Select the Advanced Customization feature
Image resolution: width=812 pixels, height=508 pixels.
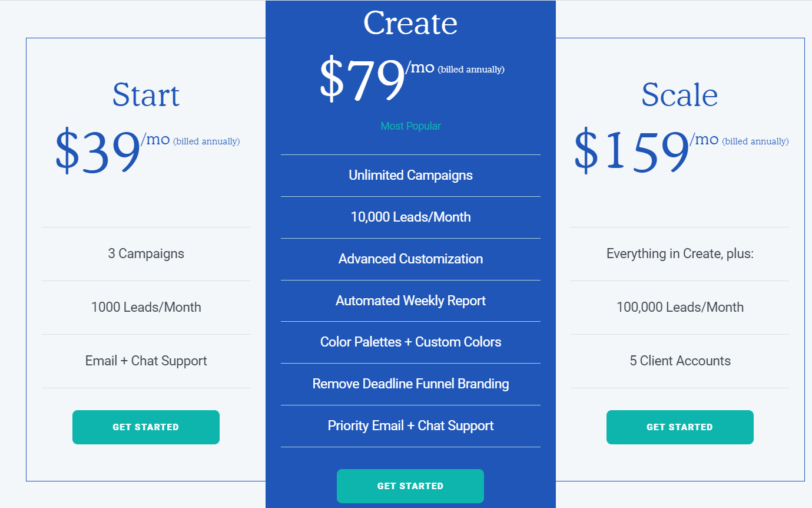pyautogui.click(x=410, y=259)
